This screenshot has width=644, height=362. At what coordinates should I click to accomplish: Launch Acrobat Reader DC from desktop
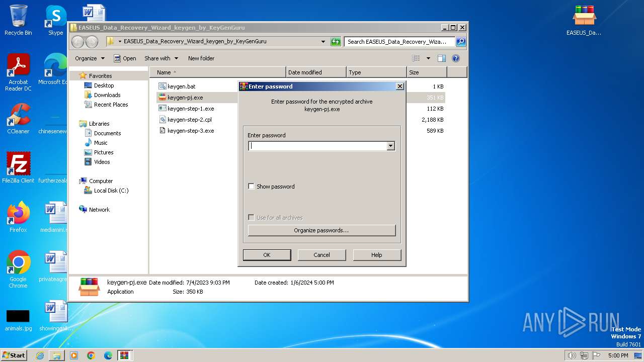[18, 72]
